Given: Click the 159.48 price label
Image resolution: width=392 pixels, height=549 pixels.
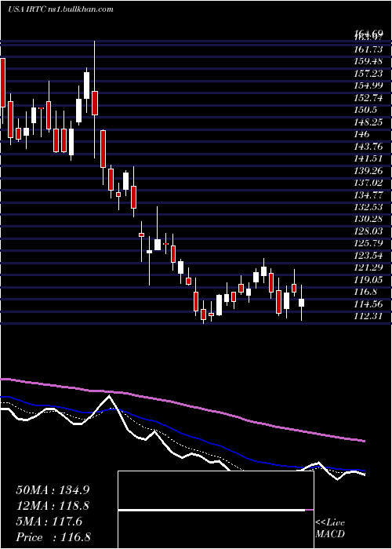Looking at the screenshot, I should click(368, 61).
